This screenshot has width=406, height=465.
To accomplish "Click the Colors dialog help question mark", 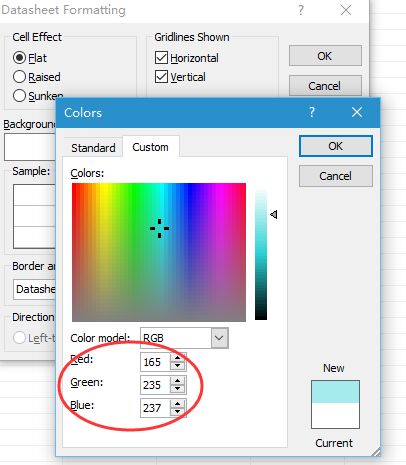I will tap(312, 112).
